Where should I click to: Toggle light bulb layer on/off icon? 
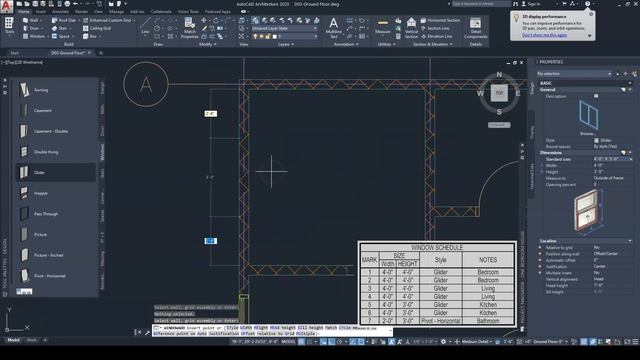click(x=256, y=36)
